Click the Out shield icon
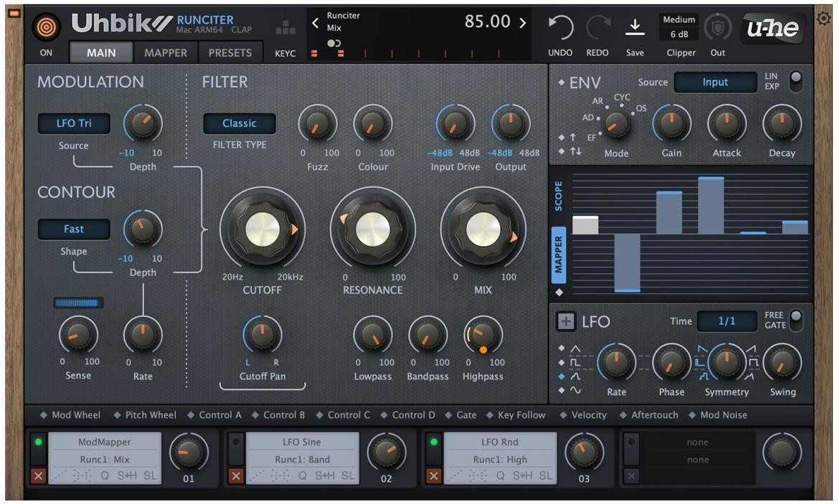Image resolution: width=838 pixels, height=504 pixels. point(717,27)
